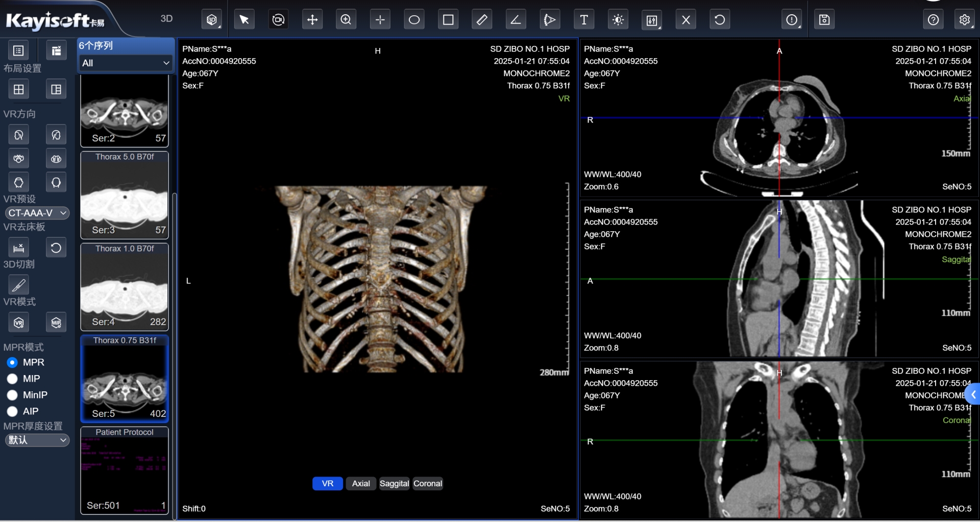This screenshot has width=980, height=522.
Task: Enable the MinIP mode option
Action: (x=12, y=395)
